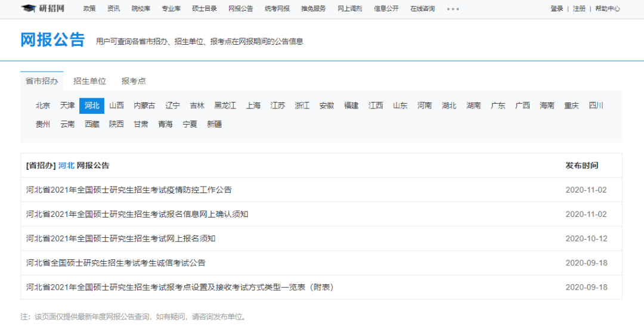This screenshot has width=644, height=329.
Task: Select 黑龙江 province
Action: click(x=225, y=105)
